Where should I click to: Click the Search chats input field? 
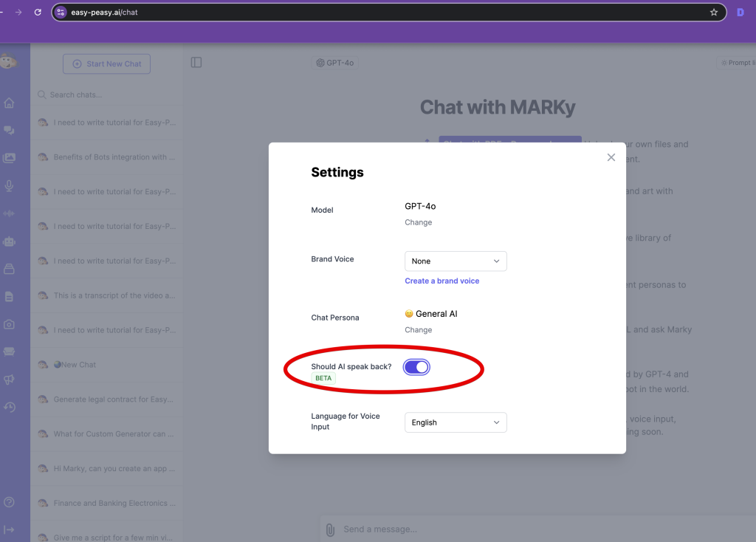pos(111,95)
